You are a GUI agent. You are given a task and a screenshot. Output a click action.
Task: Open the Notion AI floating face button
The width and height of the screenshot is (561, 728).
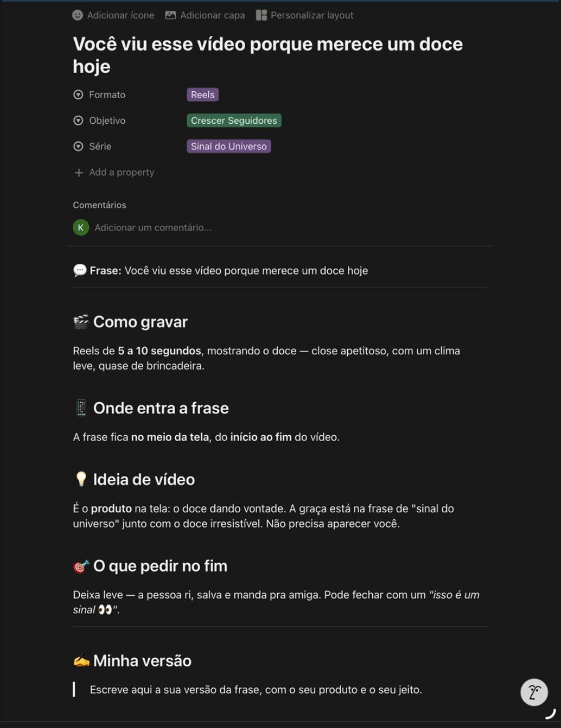pos(534,692)
